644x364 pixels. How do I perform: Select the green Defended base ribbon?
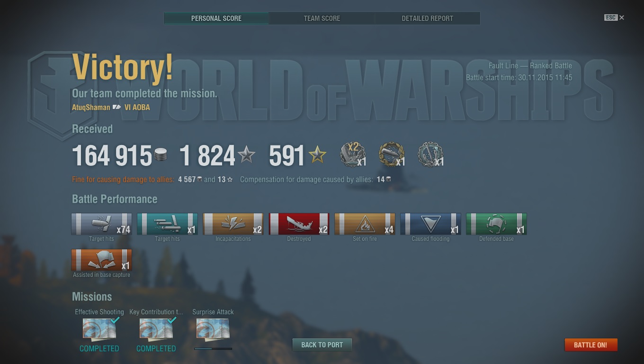click(496, 224)
